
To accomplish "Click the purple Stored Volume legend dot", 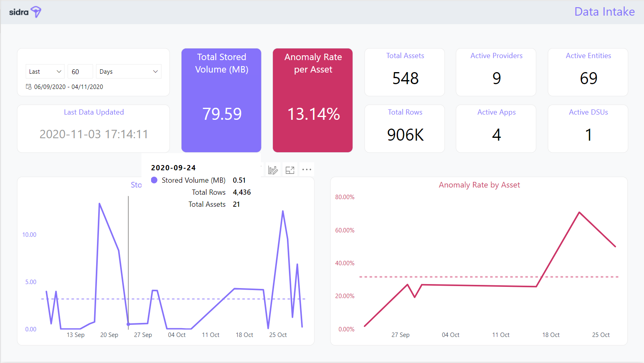I will tap(154, 180).
